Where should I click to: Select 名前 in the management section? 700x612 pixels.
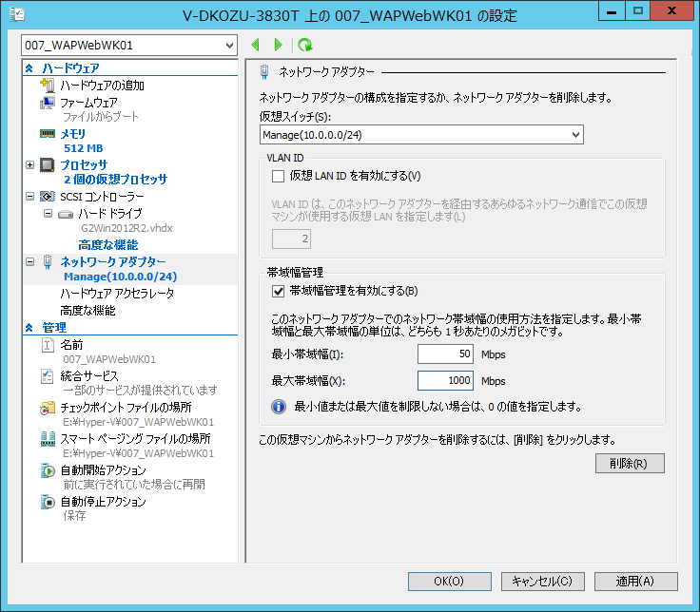(x=71, y=345)
